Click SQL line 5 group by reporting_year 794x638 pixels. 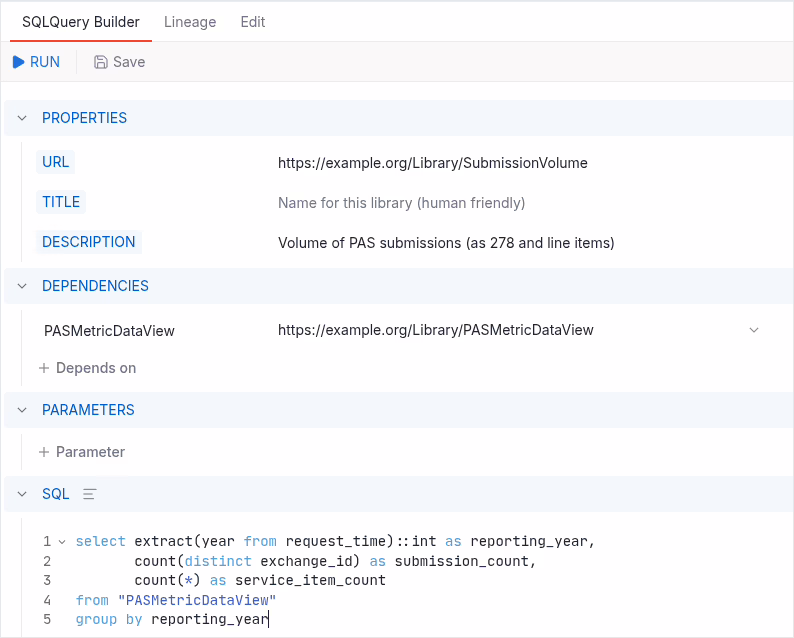tap(172, 619)
